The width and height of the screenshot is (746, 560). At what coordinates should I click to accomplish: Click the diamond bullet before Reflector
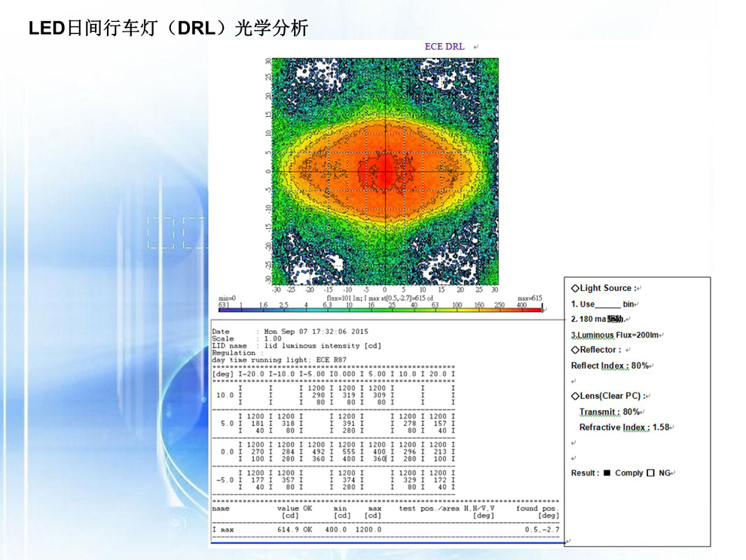pyautogui.click(x=575, y=350)
